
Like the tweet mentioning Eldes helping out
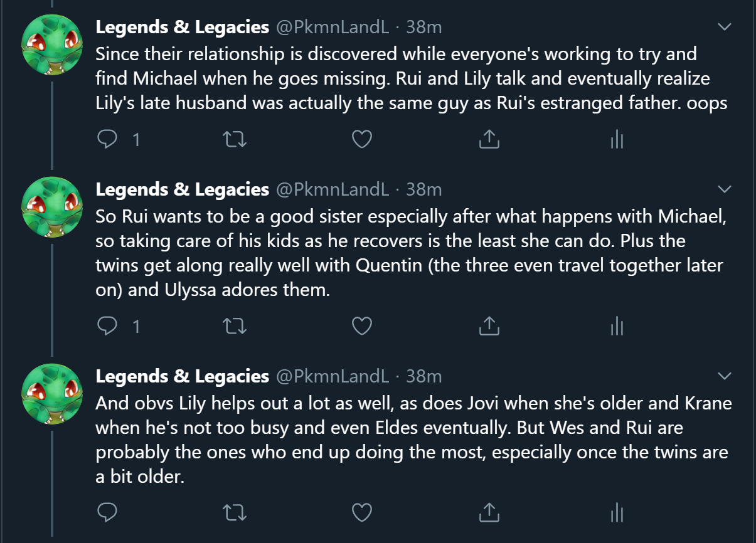tap(362, 513)
